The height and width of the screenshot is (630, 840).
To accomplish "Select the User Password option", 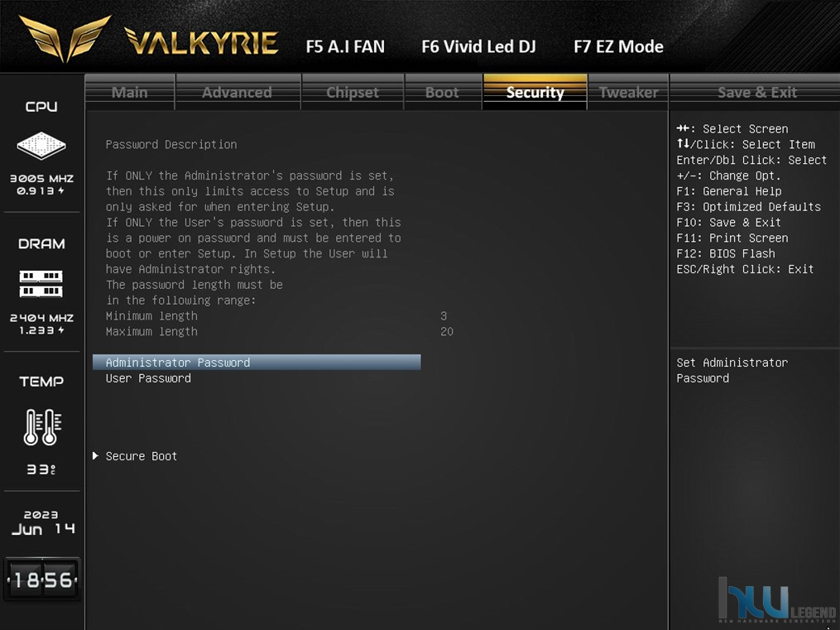I will tap(148, 378).
